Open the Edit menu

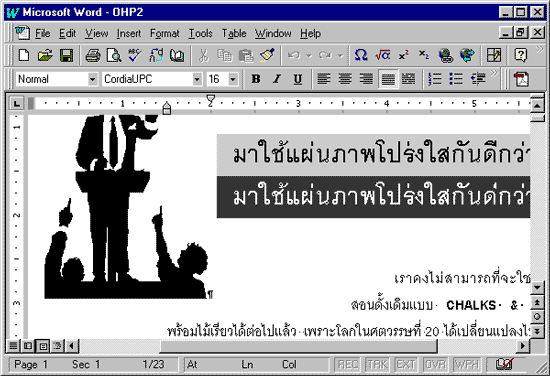click(67, 33)
